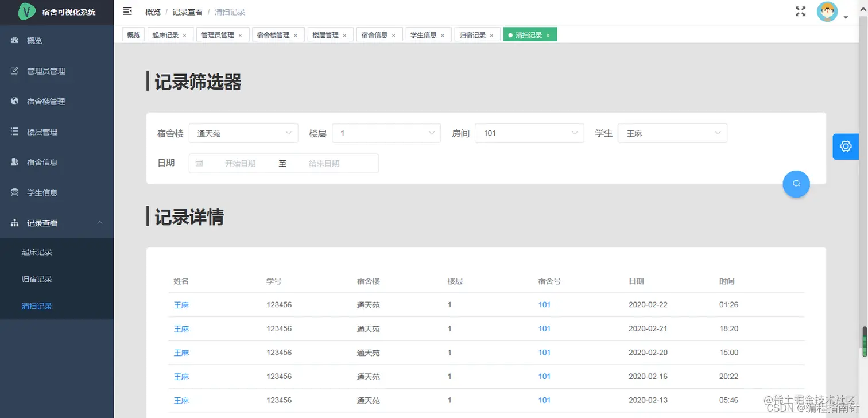
Task: Click the calendar icon in date field
Action: [x=199, y=163]
